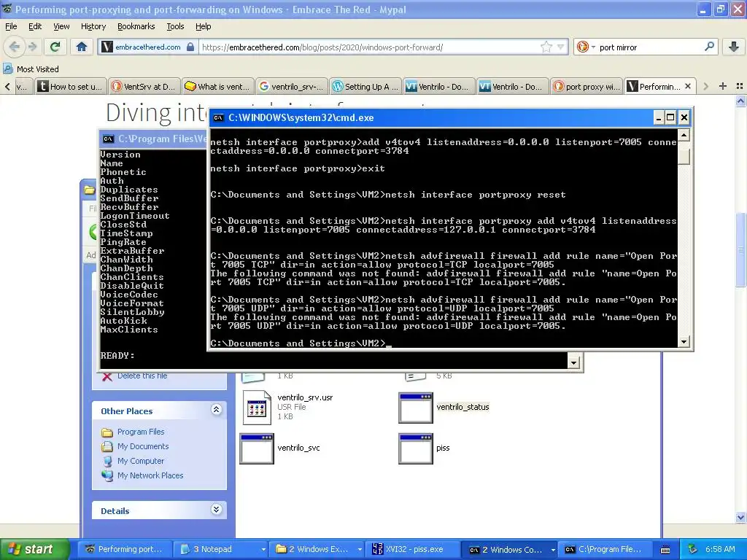
Task: Select the ventrilo_srv.usr file icon
Action: coord(257,407)
